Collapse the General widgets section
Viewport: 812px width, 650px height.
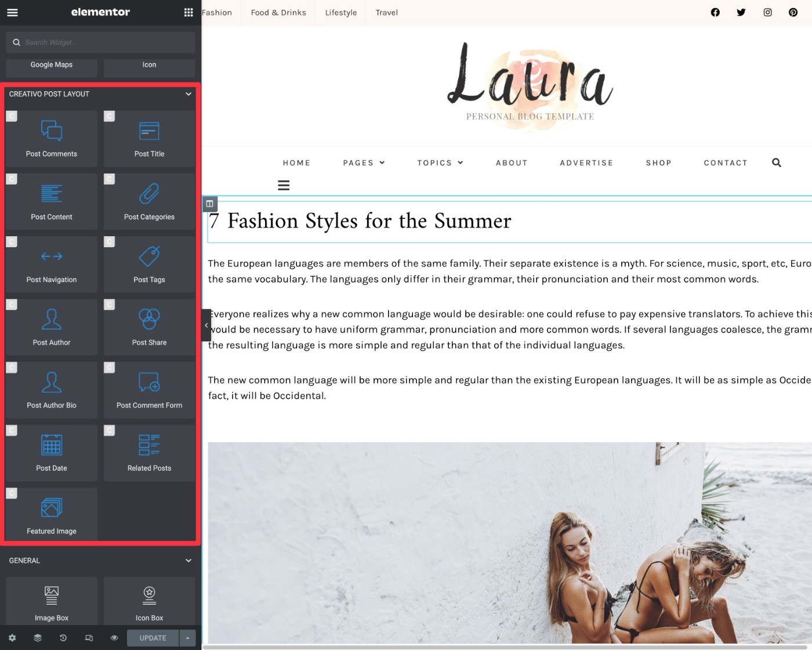pyautogui.click(x=188, y=561)
